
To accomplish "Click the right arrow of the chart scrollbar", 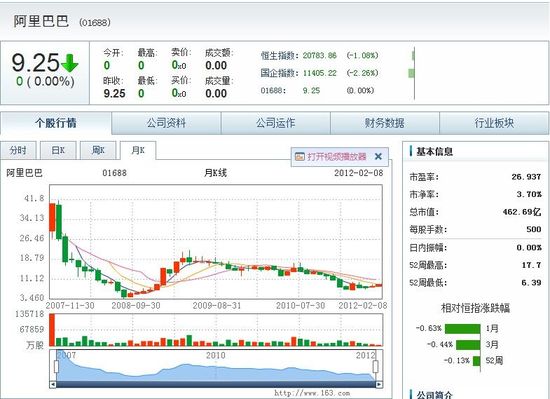I will (379, 385).
